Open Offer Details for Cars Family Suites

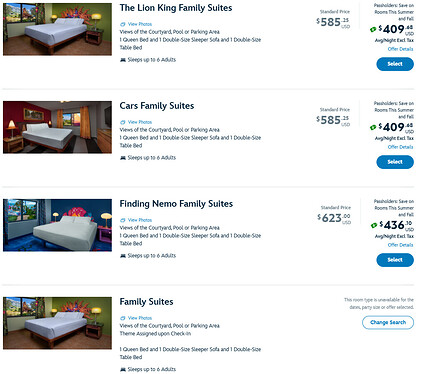(x=400, y=147)
